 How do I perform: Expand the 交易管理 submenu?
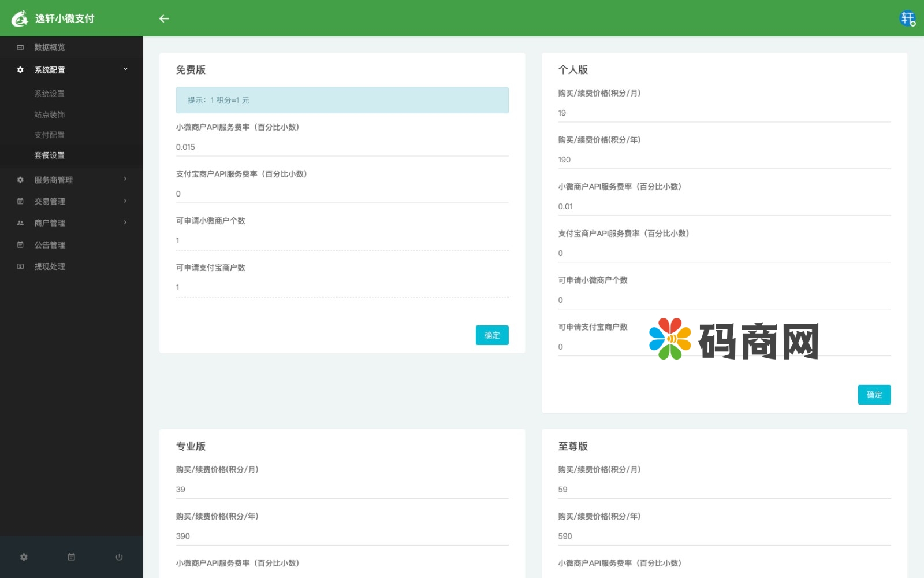click(125, 201)
